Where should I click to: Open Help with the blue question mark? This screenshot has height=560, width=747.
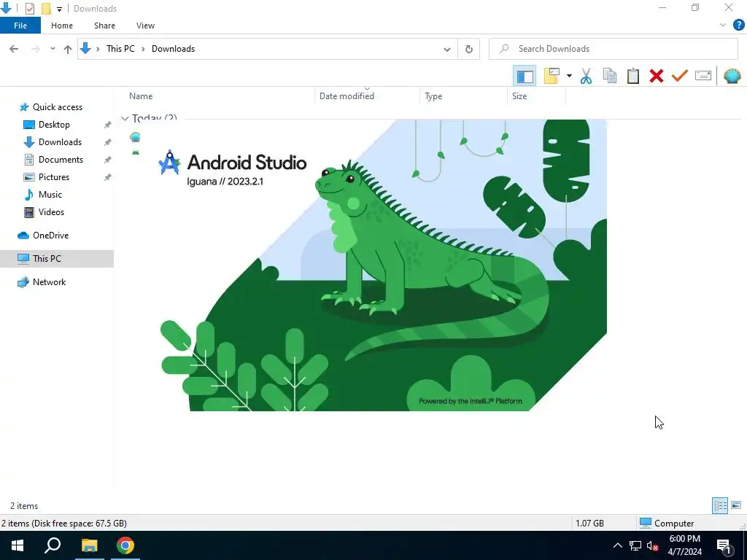tap(738, 26)
